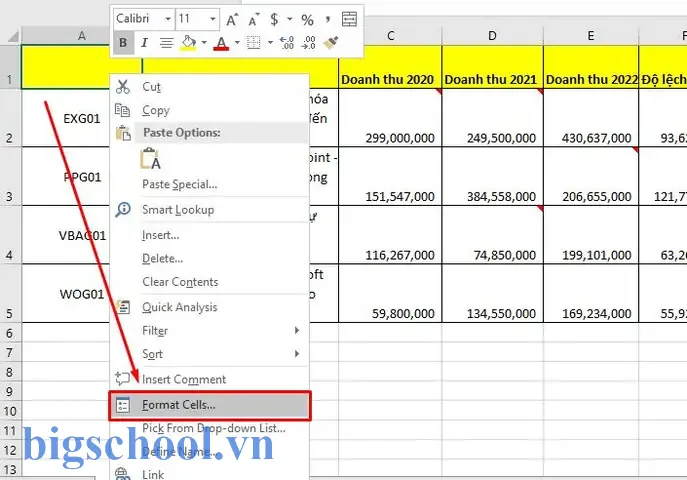Screen dimensions: 687x480
Task: Select row 2 header
Action: pos(10,118)
